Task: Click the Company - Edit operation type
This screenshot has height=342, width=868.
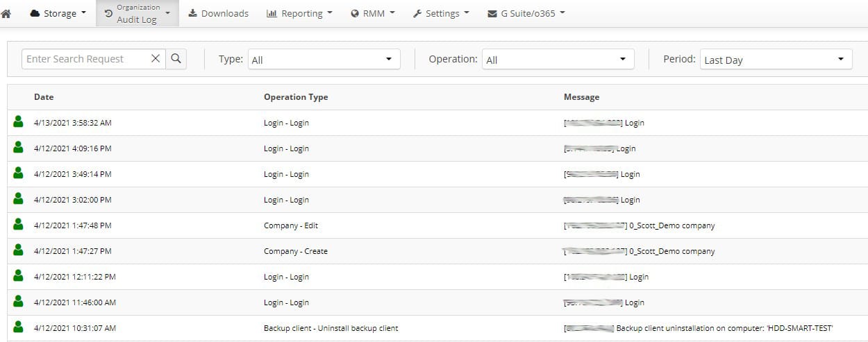Action: point(291,225)
